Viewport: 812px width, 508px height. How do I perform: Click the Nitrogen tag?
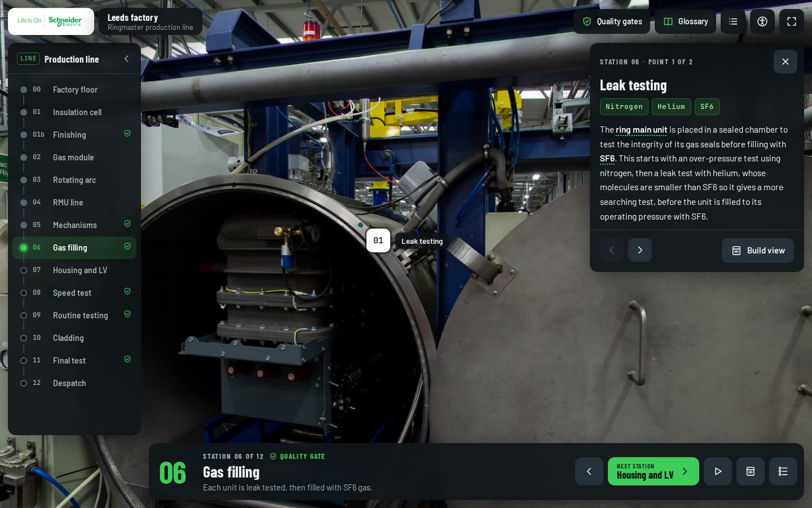pyautogui.click(x=624, y=107)
